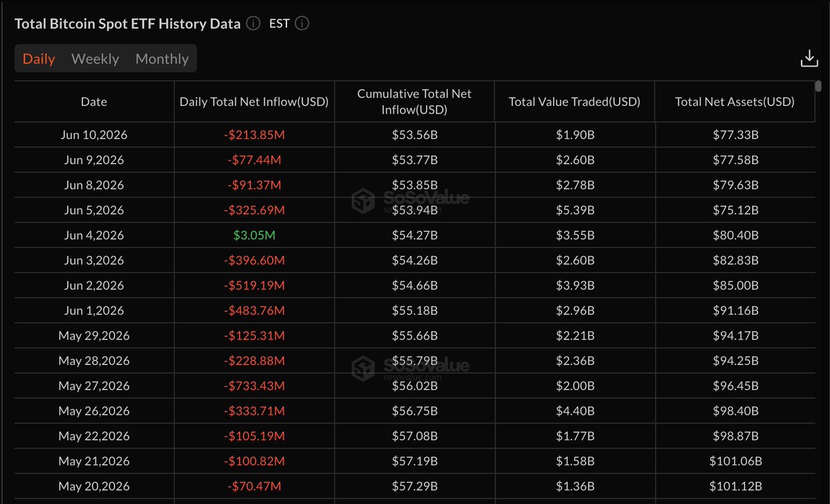The height and width of the screenshot is (504, 830).
Task: Click the $3.93B value traded cell
Action: coord(575,285)
